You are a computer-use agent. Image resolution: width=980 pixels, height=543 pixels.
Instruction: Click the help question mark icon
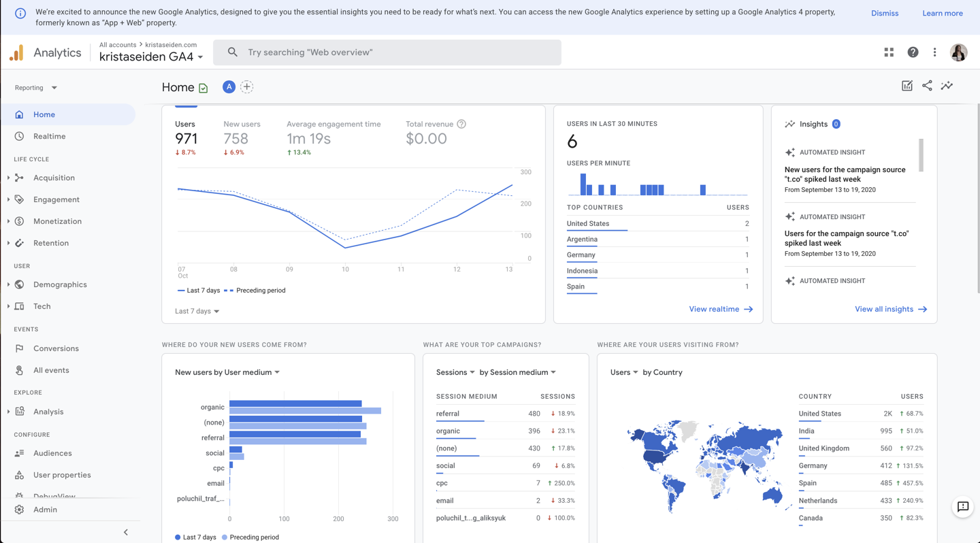913,52
